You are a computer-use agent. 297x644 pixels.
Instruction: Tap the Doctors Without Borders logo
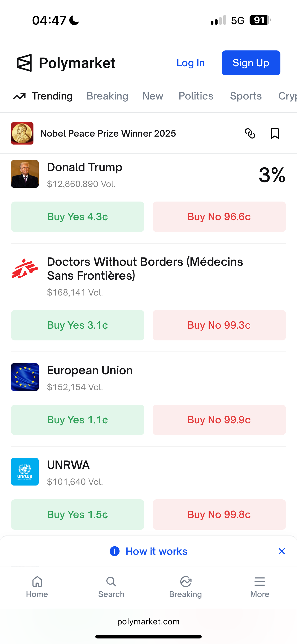[x=25, y=269]
